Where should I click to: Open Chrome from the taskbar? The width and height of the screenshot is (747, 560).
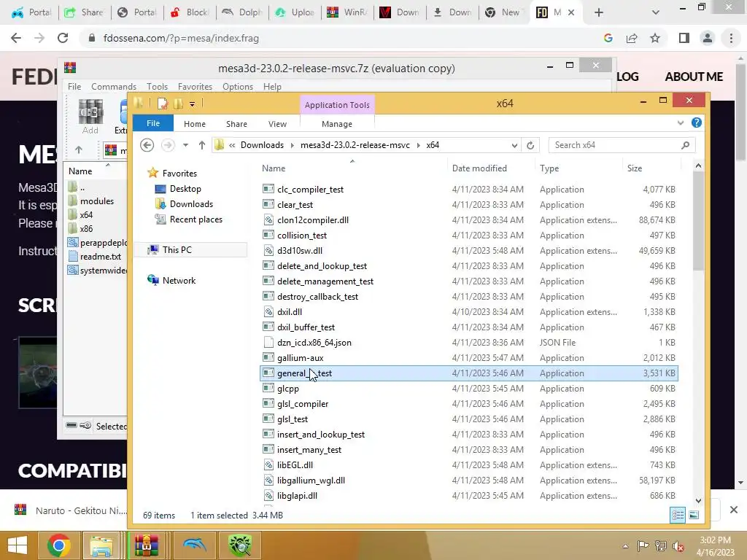click(x=58, y=545)
